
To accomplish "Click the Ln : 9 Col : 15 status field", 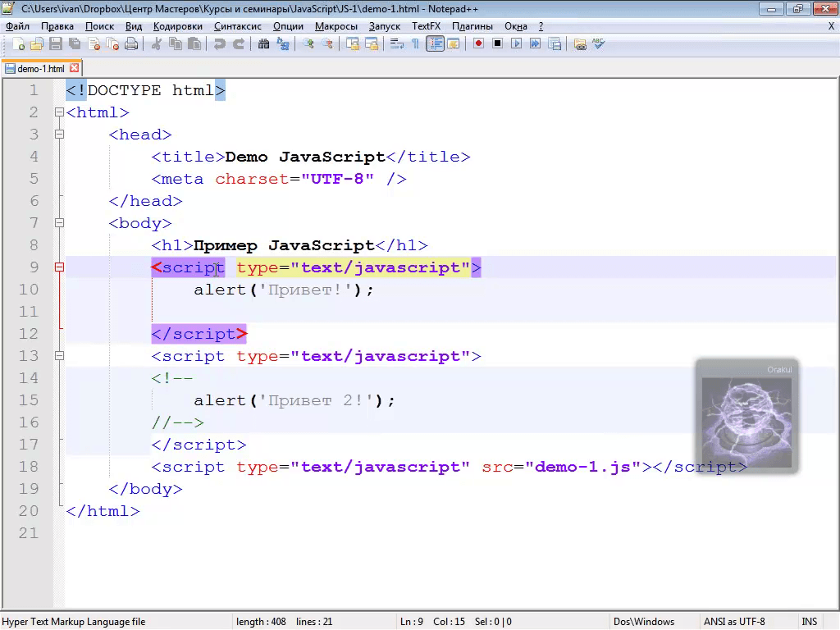I will pos(433,622).
